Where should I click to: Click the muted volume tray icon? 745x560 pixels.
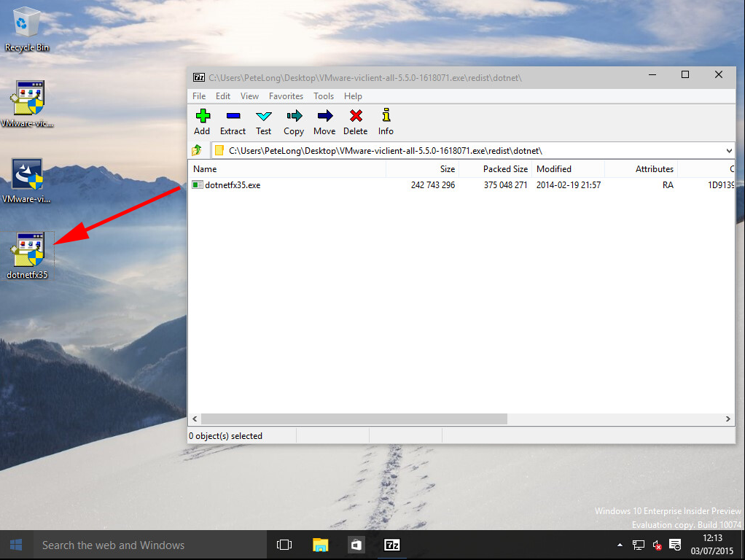tap(657, 545)
